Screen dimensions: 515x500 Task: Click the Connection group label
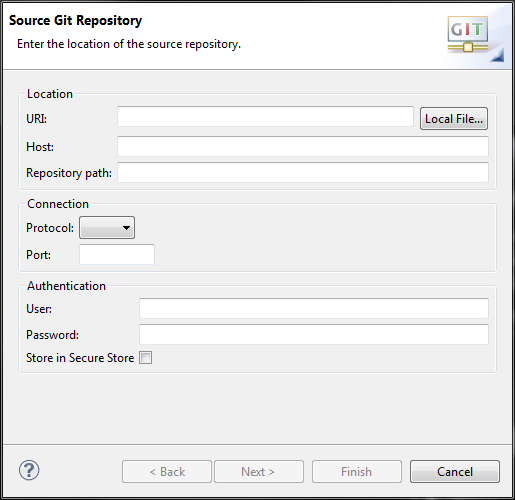[58, 204]
